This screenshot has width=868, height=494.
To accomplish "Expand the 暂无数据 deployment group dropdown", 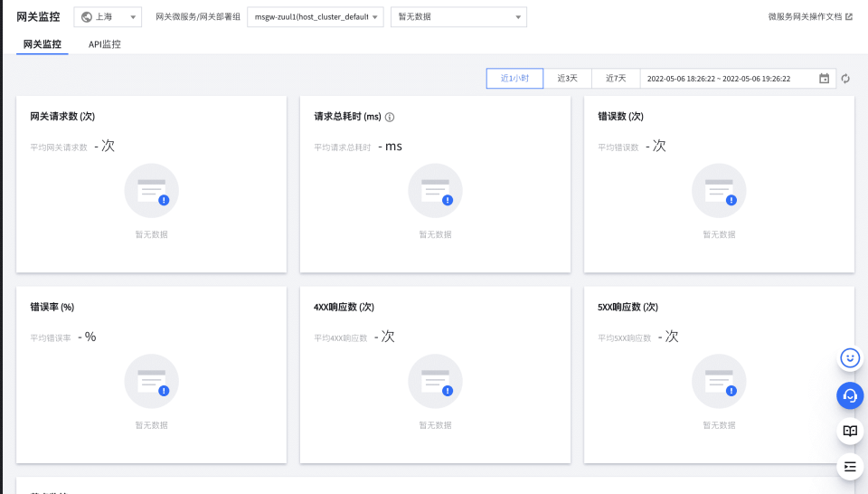I will [x=458, y=17].
